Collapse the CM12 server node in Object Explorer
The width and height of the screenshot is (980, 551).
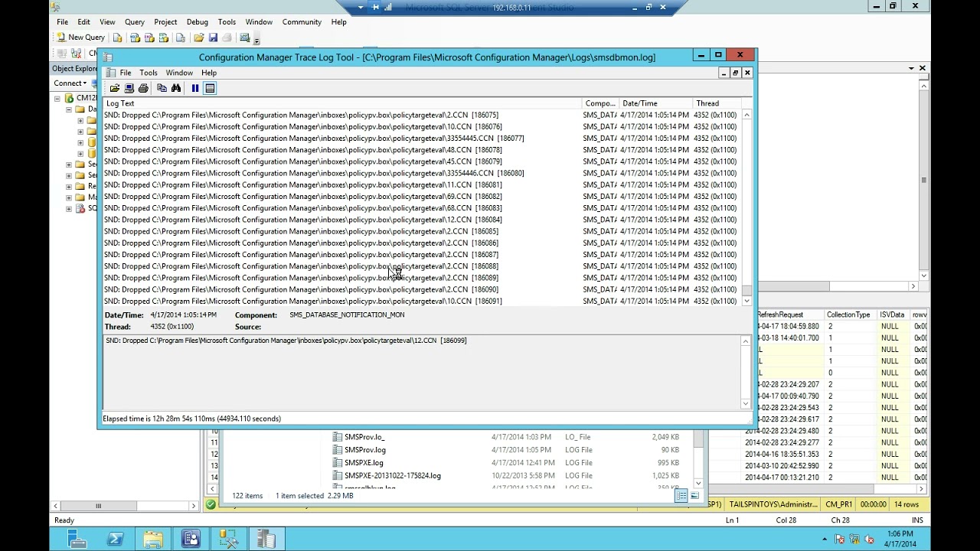coord(57,98)
